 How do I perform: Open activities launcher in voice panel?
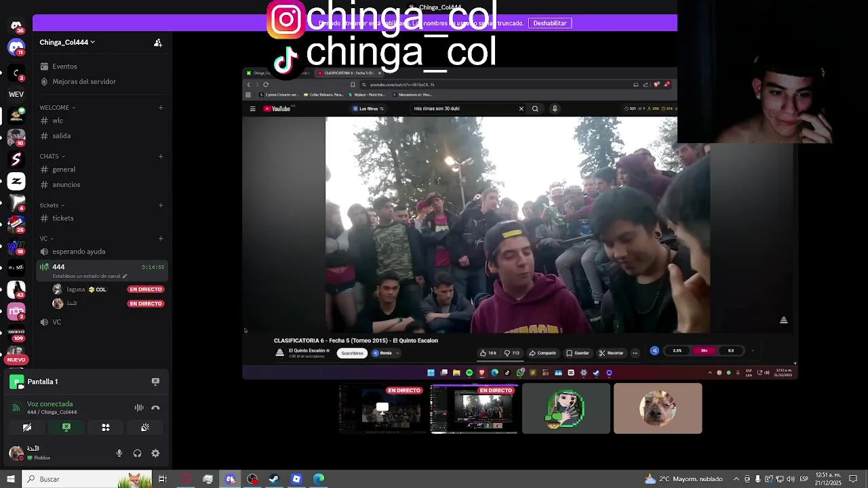click(106, 428)
